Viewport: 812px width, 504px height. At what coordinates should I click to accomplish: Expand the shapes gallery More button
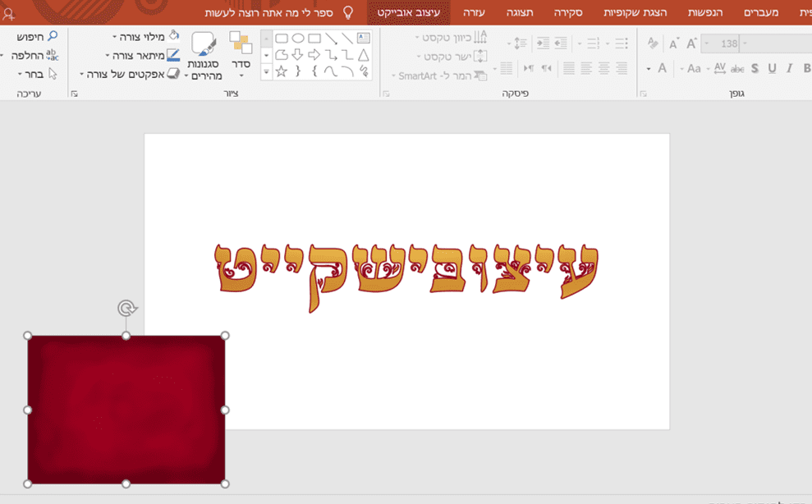(x=266, y=71)
